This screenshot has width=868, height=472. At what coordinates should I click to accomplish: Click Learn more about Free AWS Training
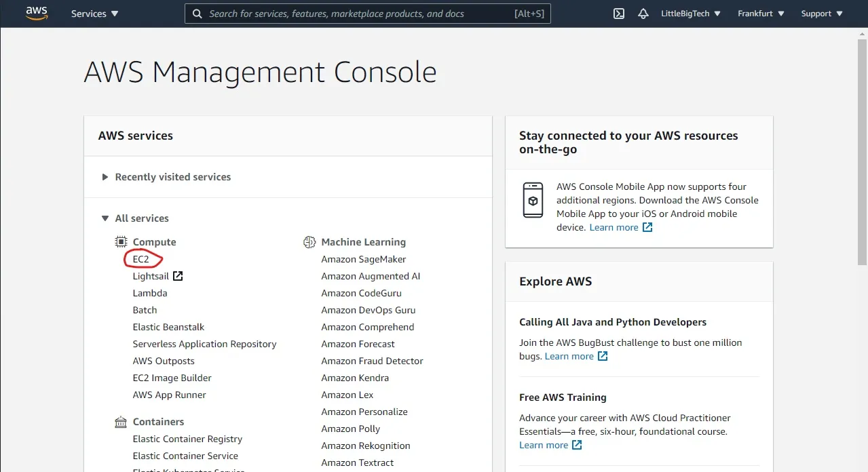coord(550,445)
